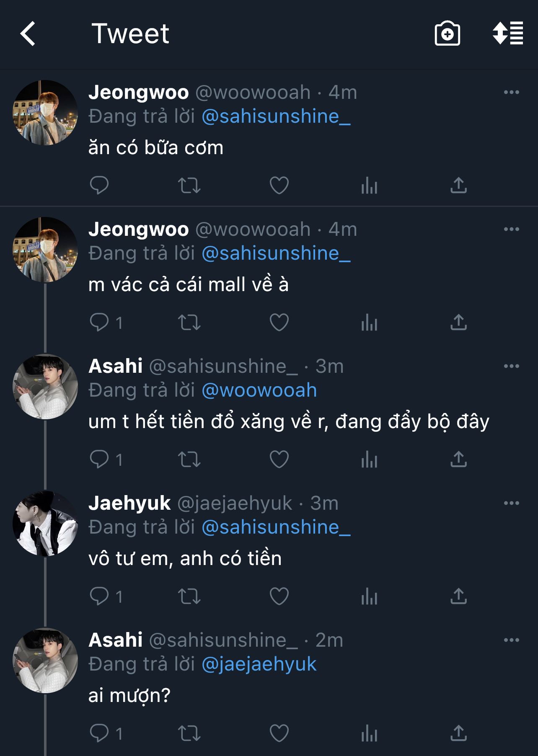Open the reply sort order icon
This screenshot has width=538, height=756.
tap(508, 33)
